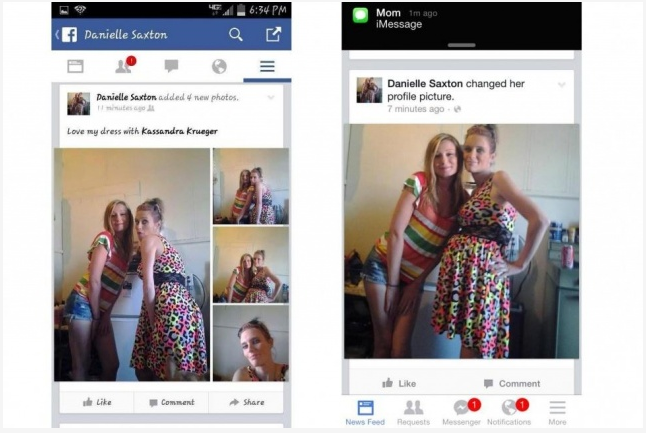Tap the share/export icon in header

pyautogui.click(x=274, y=34)
